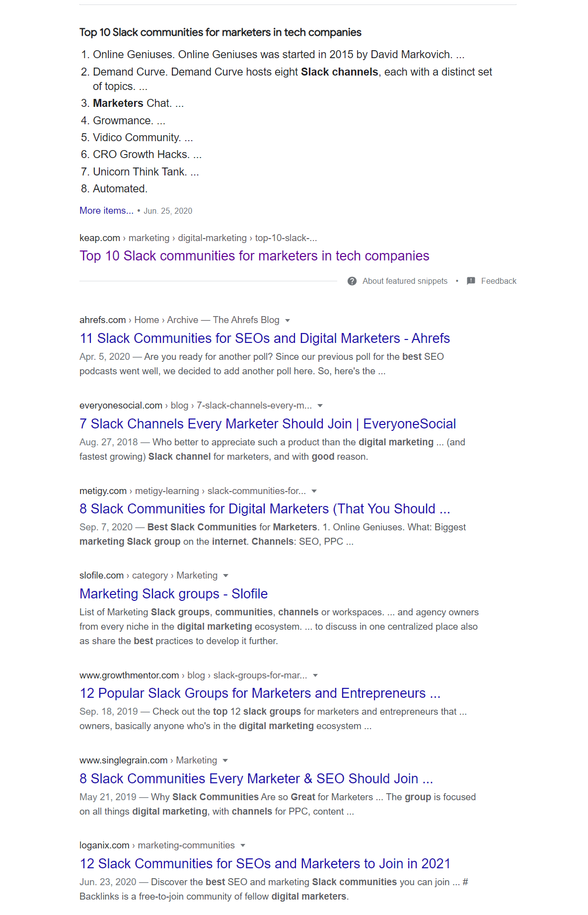
Task: Click the Feedback flag icon
Action: pos(471,281)
